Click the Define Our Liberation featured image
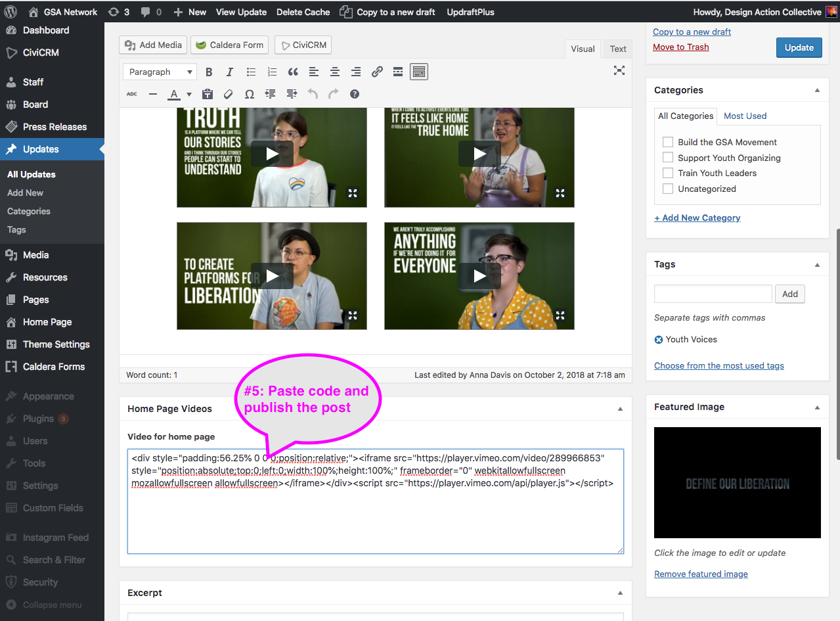The image size is (840, 621). 738,483
